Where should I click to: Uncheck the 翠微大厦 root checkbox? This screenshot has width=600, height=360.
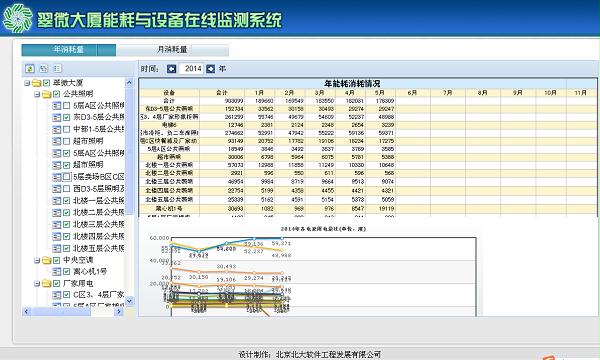47,83
